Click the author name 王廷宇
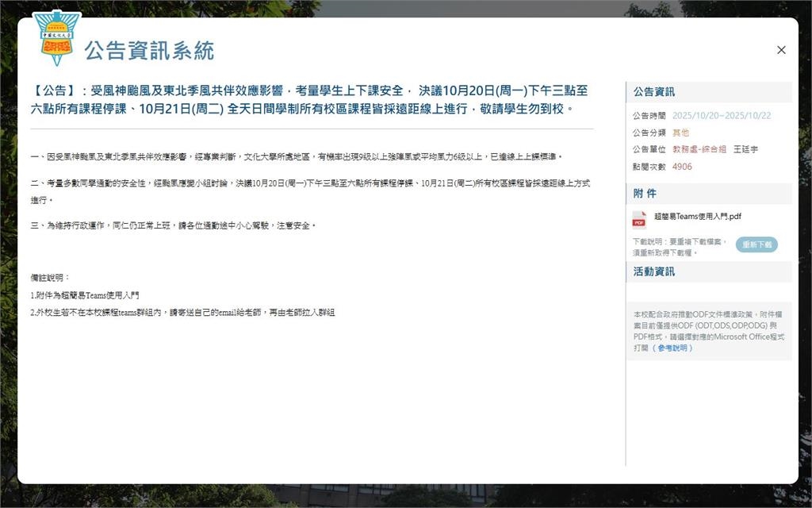Viewport: 812px width, 508px height. pos(745,149)
